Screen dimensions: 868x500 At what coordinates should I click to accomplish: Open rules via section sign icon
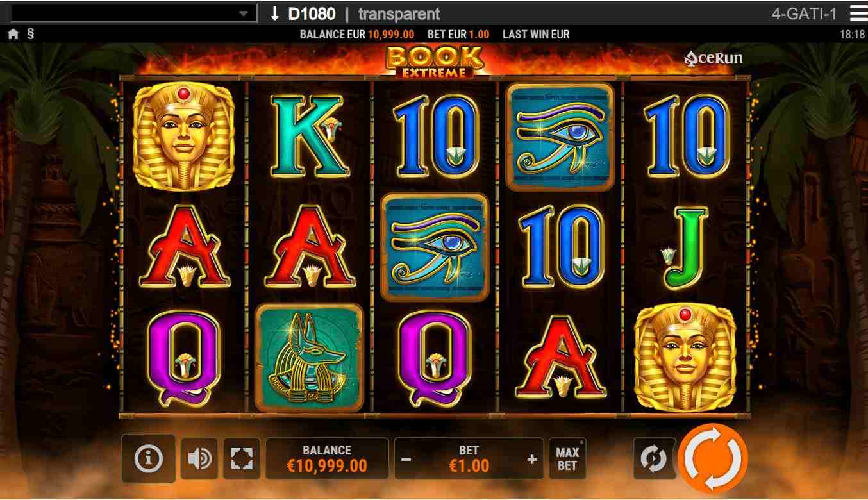tap(30, 34)
